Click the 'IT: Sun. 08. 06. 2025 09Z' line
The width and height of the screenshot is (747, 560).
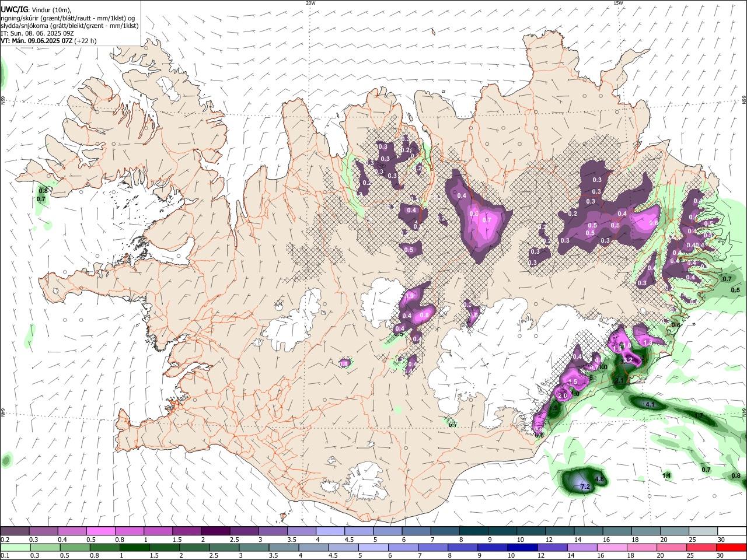pos(37,33)
